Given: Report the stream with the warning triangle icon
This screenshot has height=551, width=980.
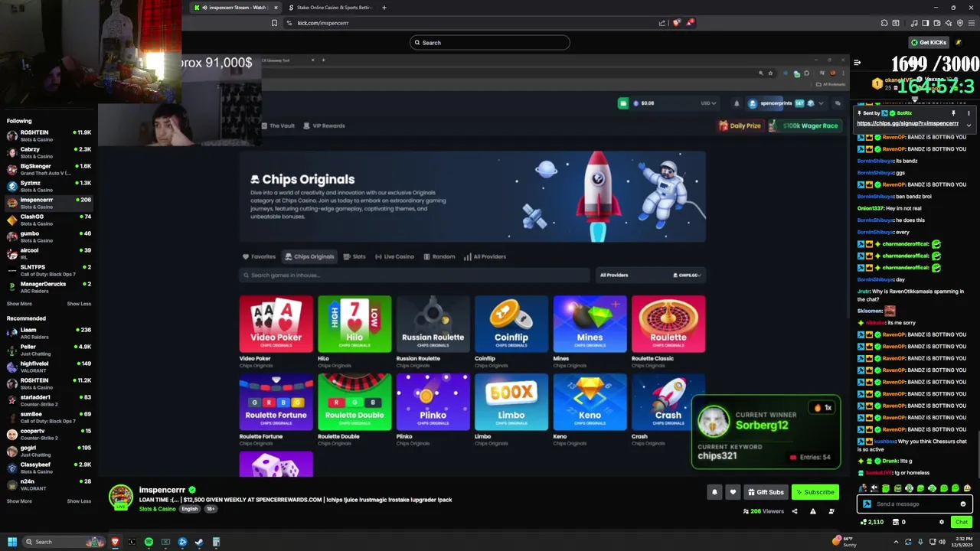Looking at the screenshot, I should point(812,511).
